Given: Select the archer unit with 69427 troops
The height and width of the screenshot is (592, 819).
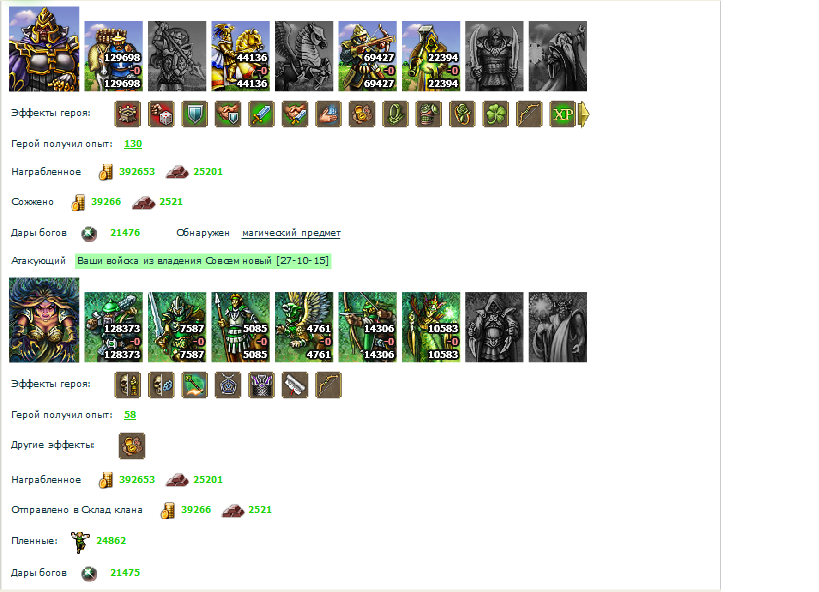Looking at the screenshot, I should 367,56.
